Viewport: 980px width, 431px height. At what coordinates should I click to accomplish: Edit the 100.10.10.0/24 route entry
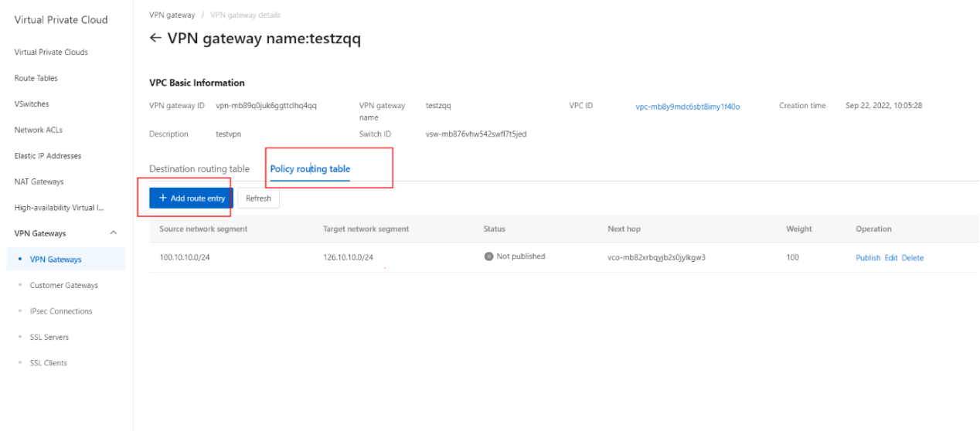point(891,258)
